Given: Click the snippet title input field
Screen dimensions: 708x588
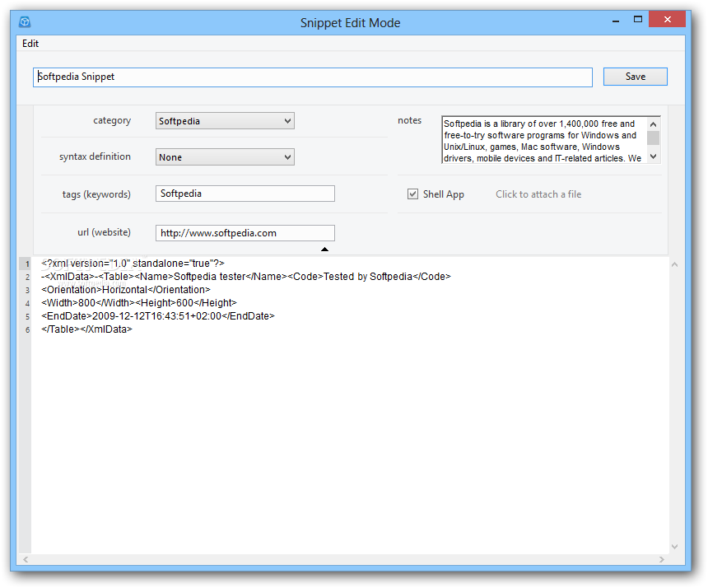Looking at the screenshot, I should click(x=313, y=77).
